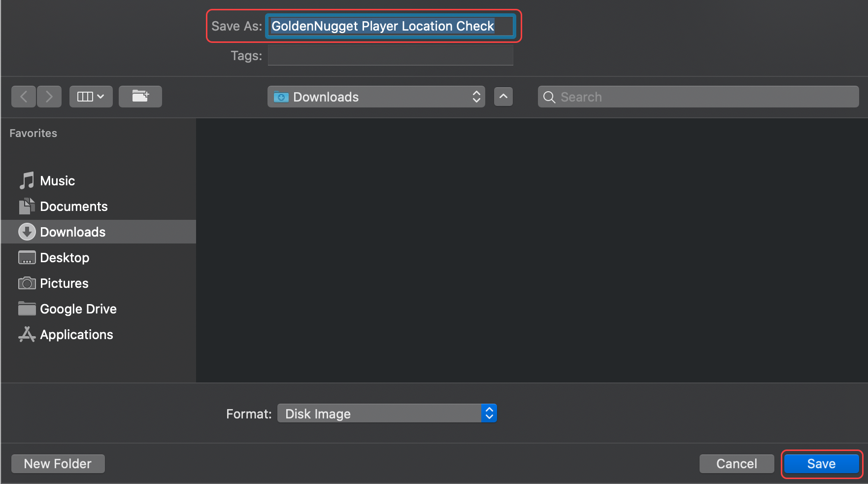Image resolution: width=868 pixels, height=484 pixels.
Task: Click the Desktop monitor icon
Action: tap(27, 257)
